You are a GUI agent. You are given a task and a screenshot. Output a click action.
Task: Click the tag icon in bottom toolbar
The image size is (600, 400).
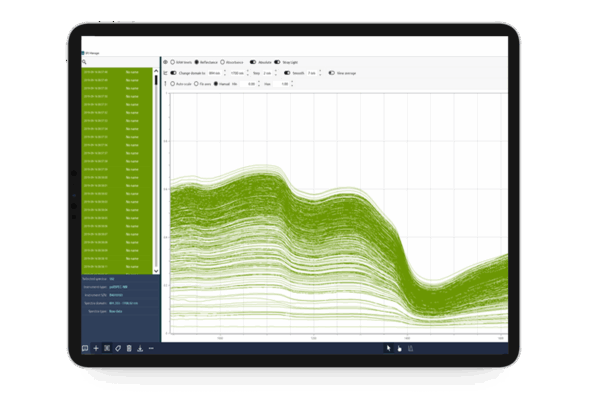coord(118,348)
